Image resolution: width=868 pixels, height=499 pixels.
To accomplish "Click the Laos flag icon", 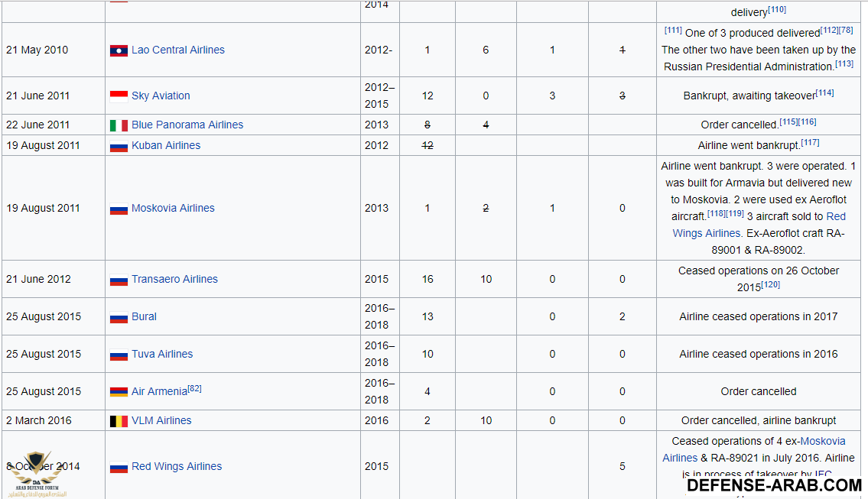I will coord(119,50).
